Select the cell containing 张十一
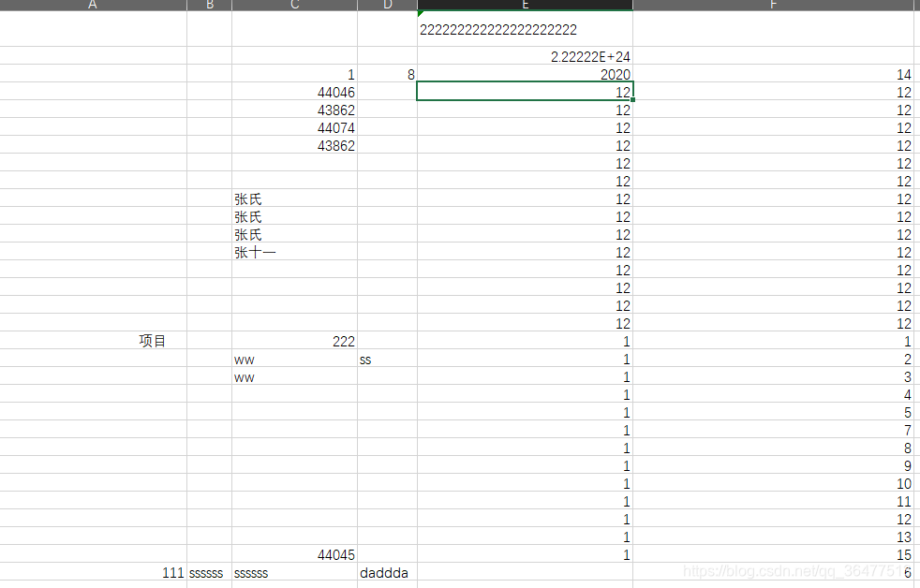Screen dimensions: 920x588 294,252
